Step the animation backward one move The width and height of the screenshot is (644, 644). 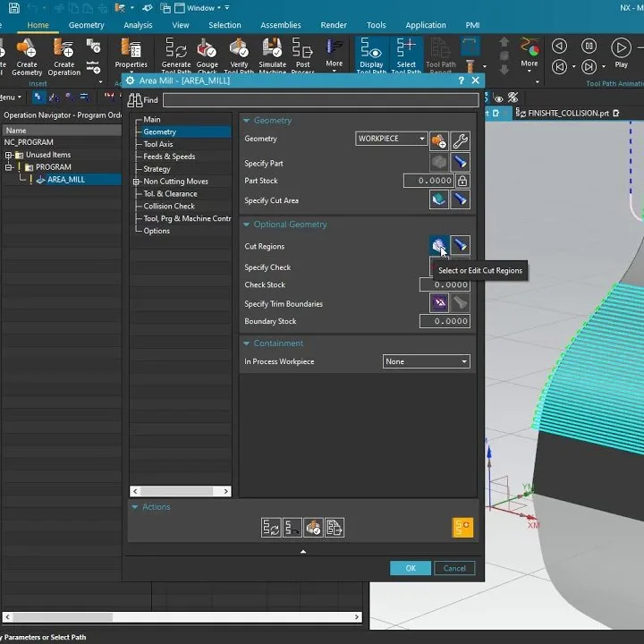pyautogui.click(x=559, y=66)
